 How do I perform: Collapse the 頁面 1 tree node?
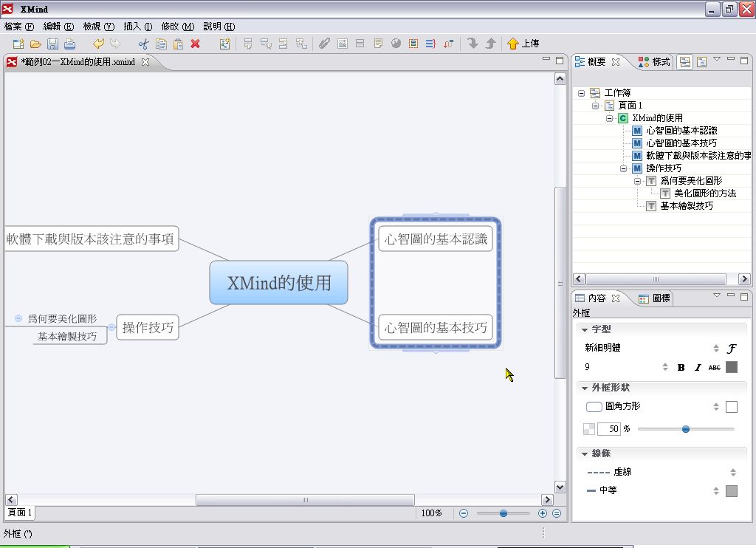click(x=596, y=106)
